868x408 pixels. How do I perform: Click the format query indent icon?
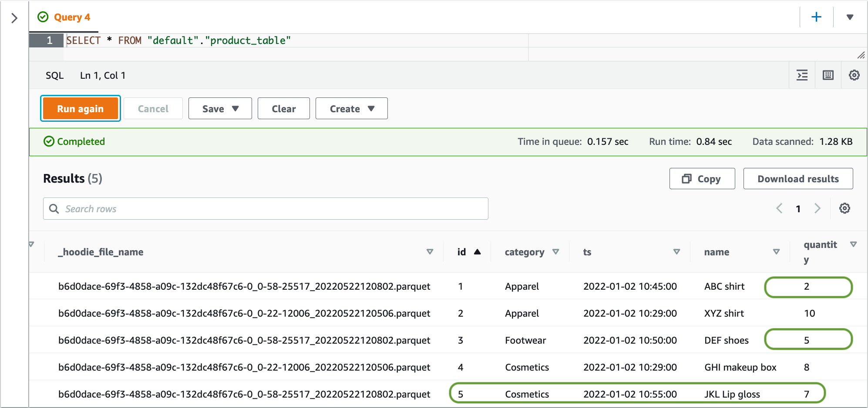click(802, 75)
